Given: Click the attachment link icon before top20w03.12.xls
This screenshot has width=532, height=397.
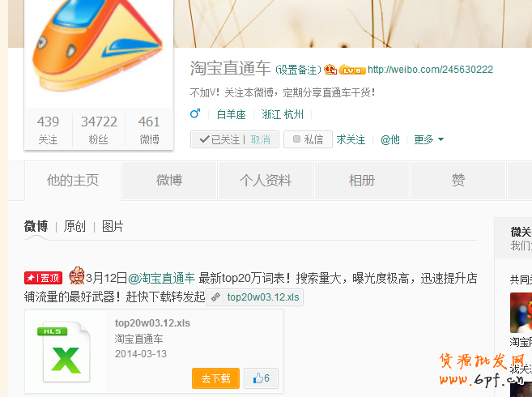Looking at the screenshot, I should tap(215, 297).
